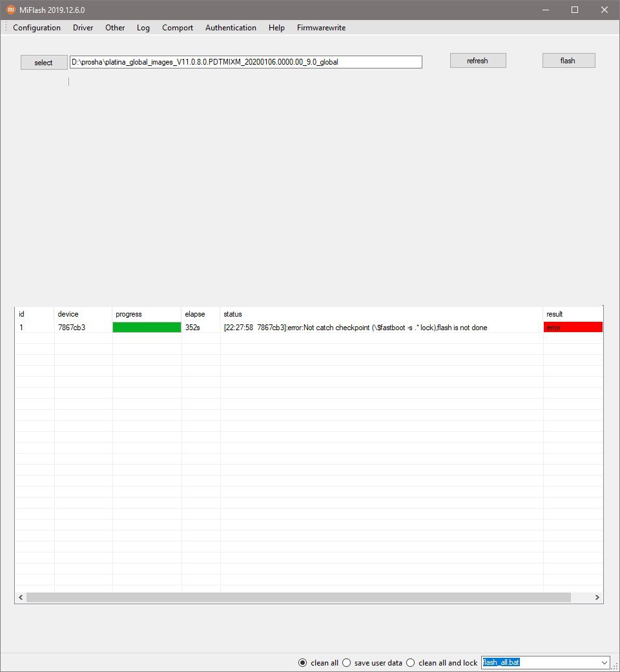Click the flash_all.bat combo box text

coord(501,662)
